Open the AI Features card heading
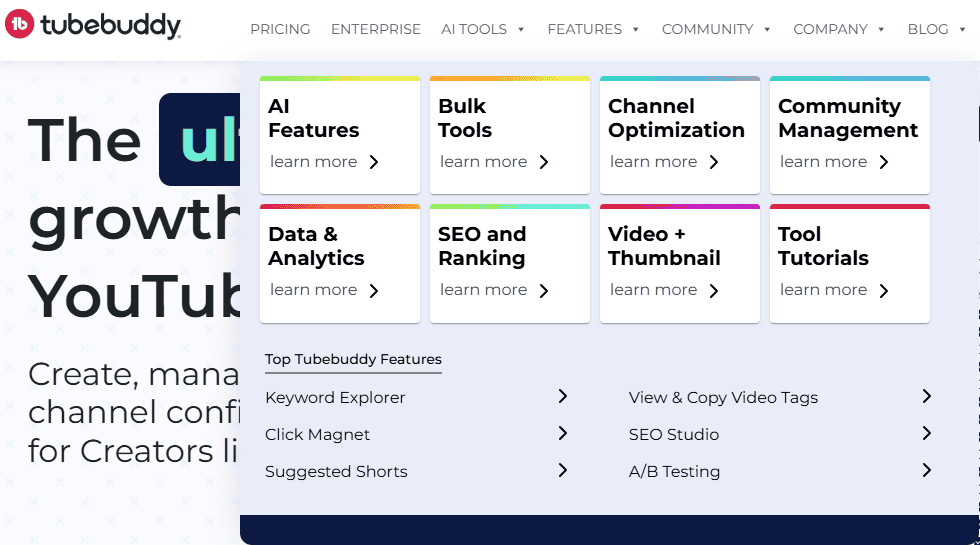 point(314,118)
